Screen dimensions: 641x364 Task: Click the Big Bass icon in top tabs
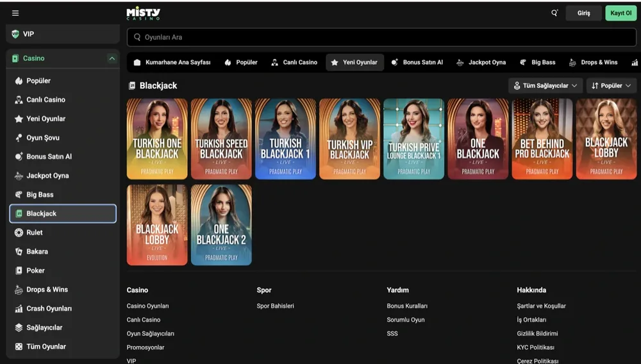(523, 63)
